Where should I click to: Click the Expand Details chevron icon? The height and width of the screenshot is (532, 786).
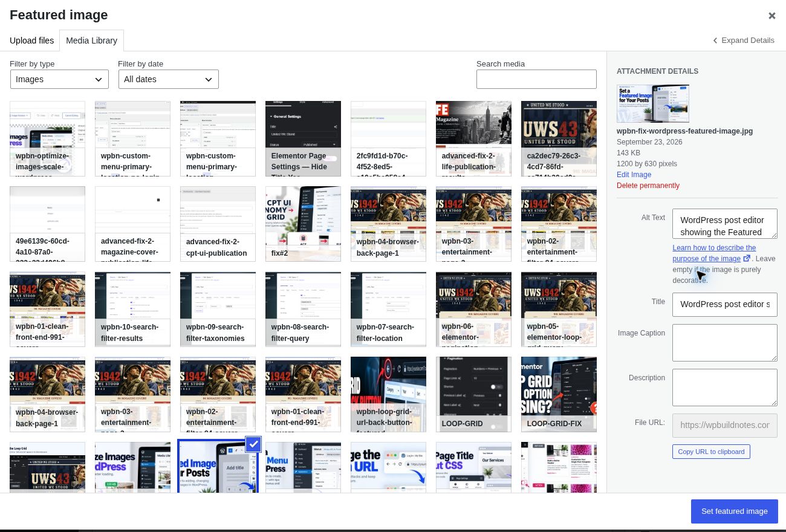tap(715, 41)
